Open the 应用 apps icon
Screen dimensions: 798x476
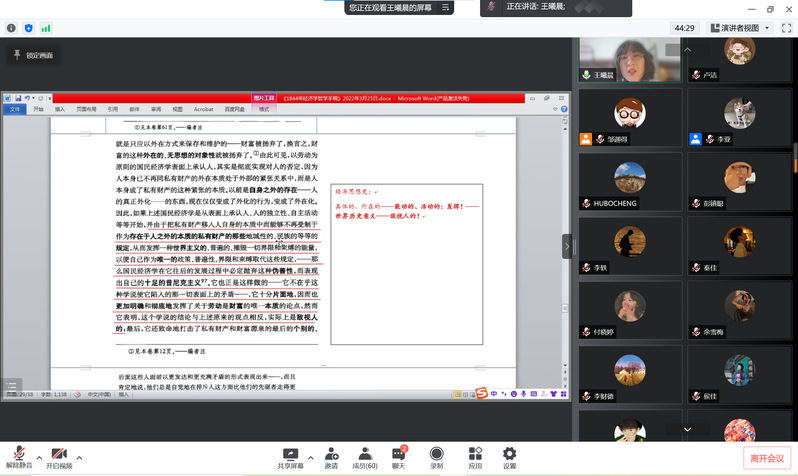pyautogui.click(x=474, y=456)
